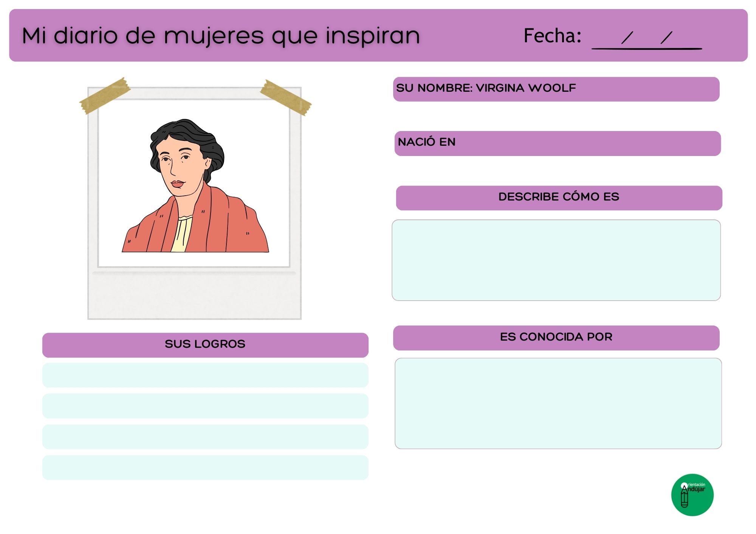
Task: Click the second achievements line
Action: (x=205, y=406)
